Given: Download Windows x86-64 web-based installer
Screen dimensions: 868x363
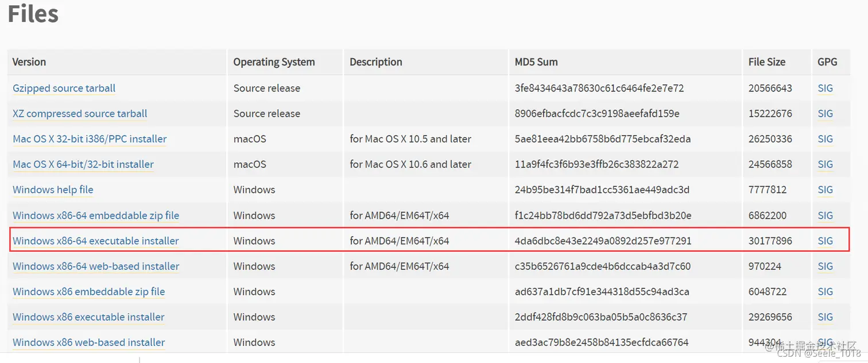Looking at the screenshot, I should coord(96,266).
